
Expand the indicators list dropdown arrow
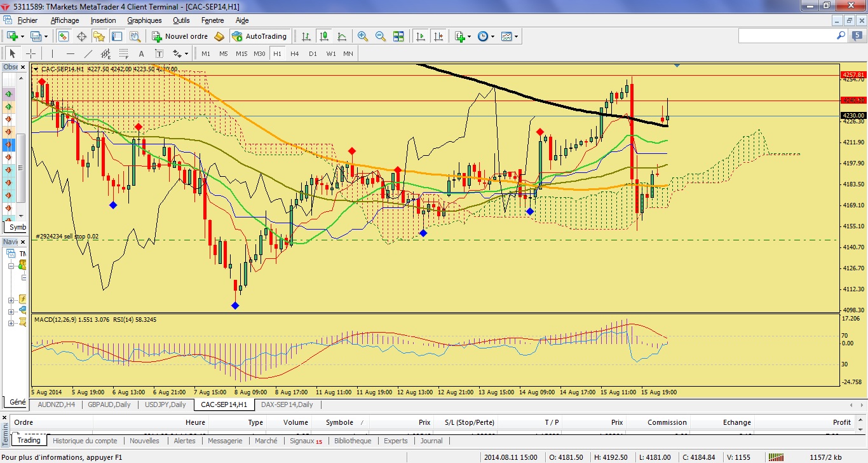(469, 36)
